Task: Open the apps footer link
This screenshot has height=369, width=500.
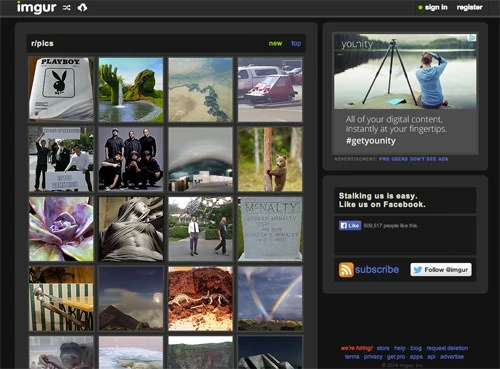Action: [416, 357]
